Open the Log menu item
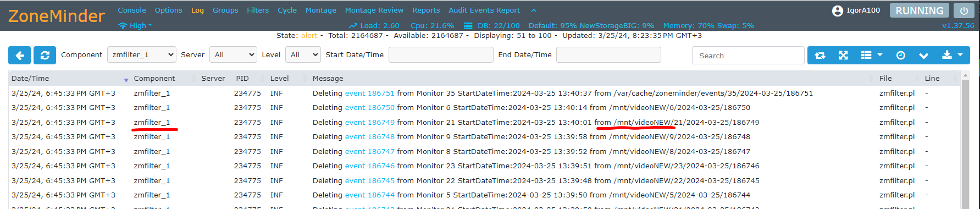980x209 pixels. coord(197,10)
